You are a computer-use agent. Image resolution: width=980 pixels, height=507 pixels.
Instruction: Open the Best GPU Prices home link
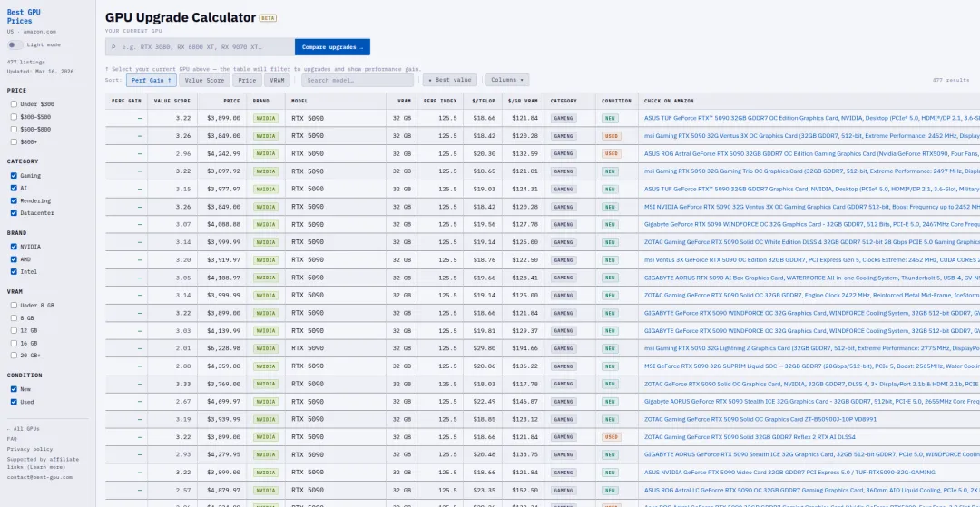(x=24, y=16)
